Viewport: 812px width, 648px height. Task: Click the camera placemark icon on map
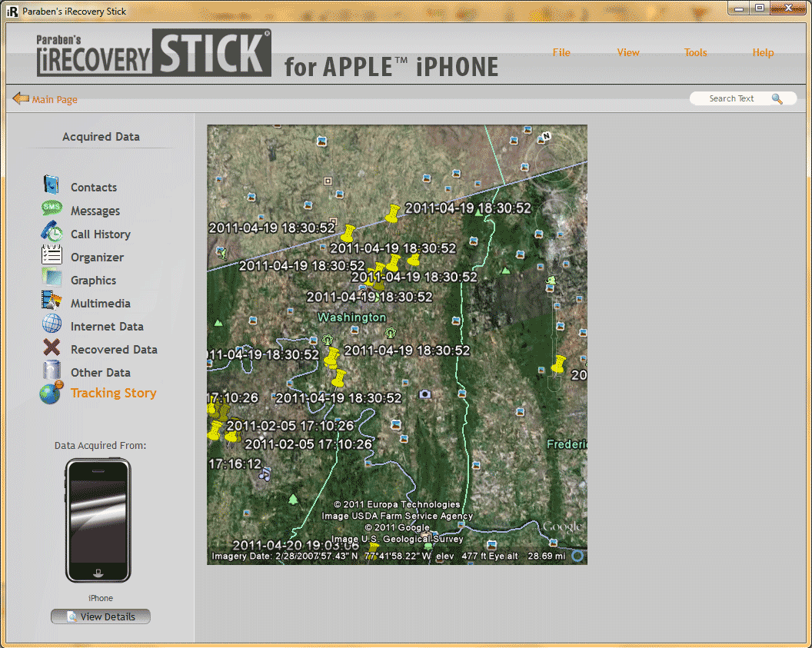click(424, 394)
